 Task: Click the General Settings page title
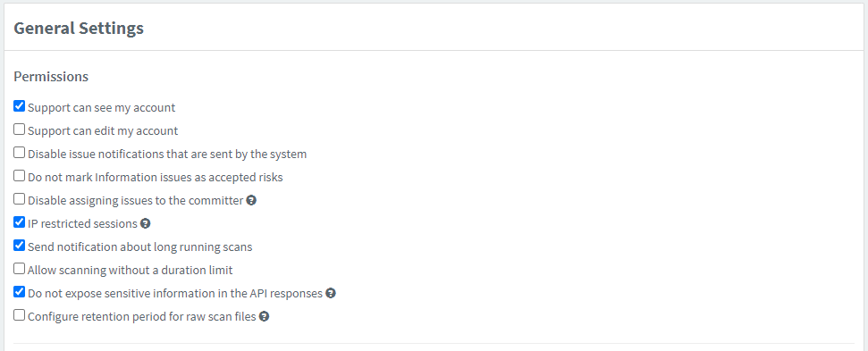(79, 29)
